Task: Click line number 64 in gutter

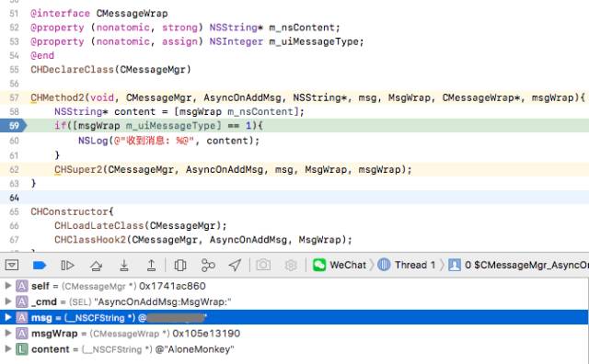Action: [14, 198]
